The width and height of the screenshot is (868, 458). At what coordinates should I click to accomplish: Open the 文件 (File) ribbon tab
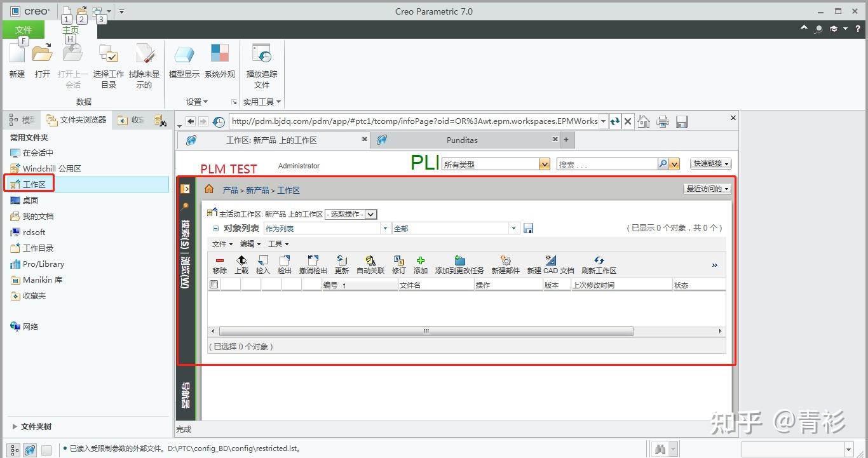pos(24,29)
